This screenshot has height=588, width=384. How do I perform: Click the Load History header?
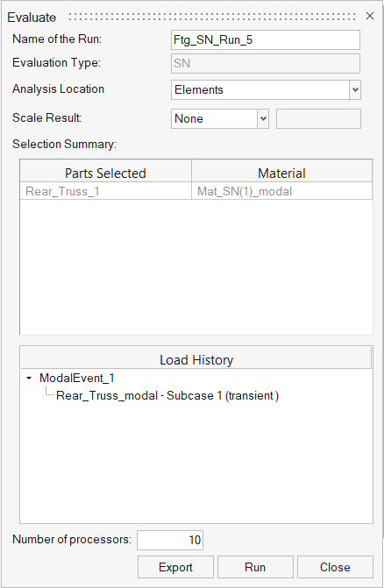196,359
